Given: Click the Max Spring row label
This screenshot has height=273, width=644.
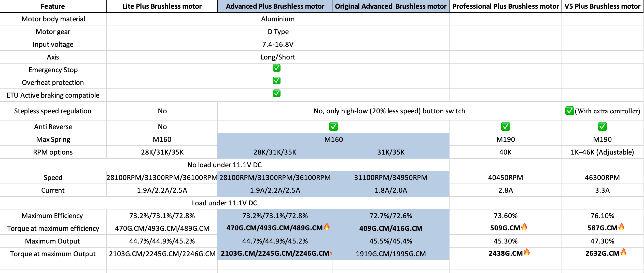Looking at the screenshot, I should [x=53, y=140].
